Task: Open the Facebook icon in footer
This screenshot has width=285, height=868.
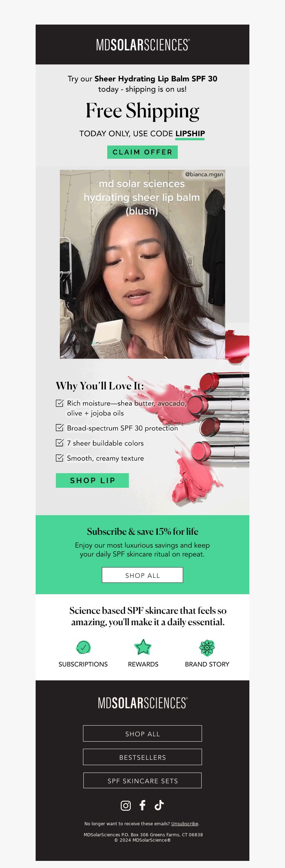Action: coord(142,805)
